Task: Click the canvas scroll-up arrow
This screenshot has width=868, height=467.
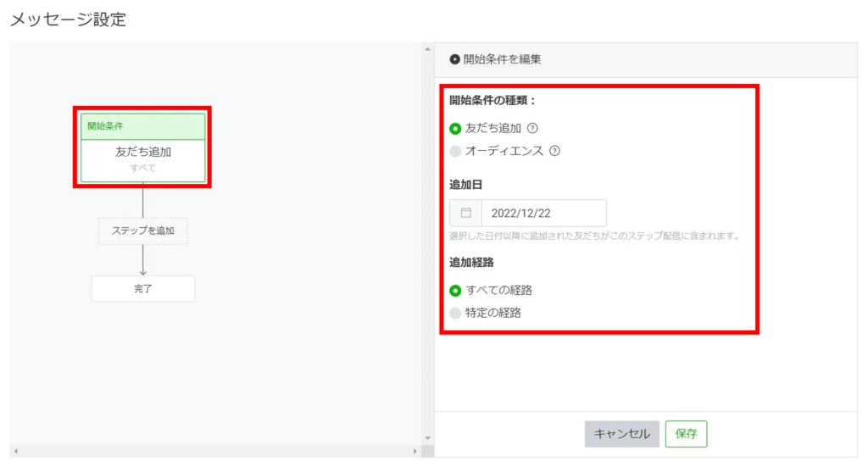Action: [x=427, y=51]
